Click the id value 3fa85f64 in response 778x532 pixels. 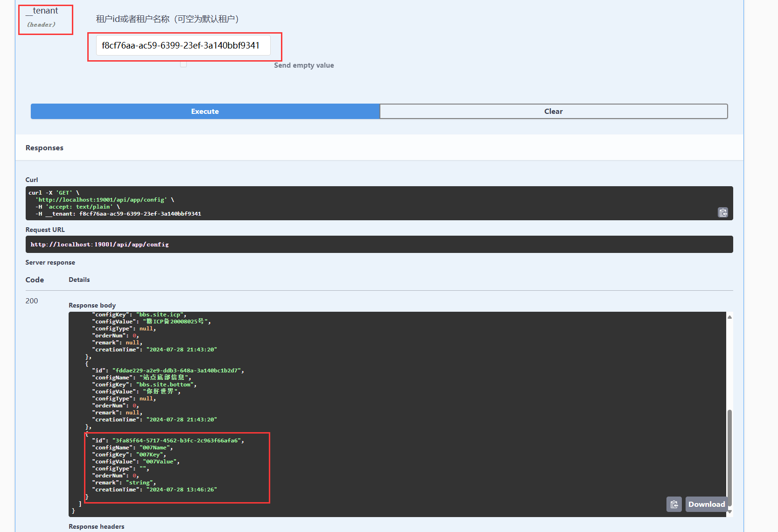[177, 441]
